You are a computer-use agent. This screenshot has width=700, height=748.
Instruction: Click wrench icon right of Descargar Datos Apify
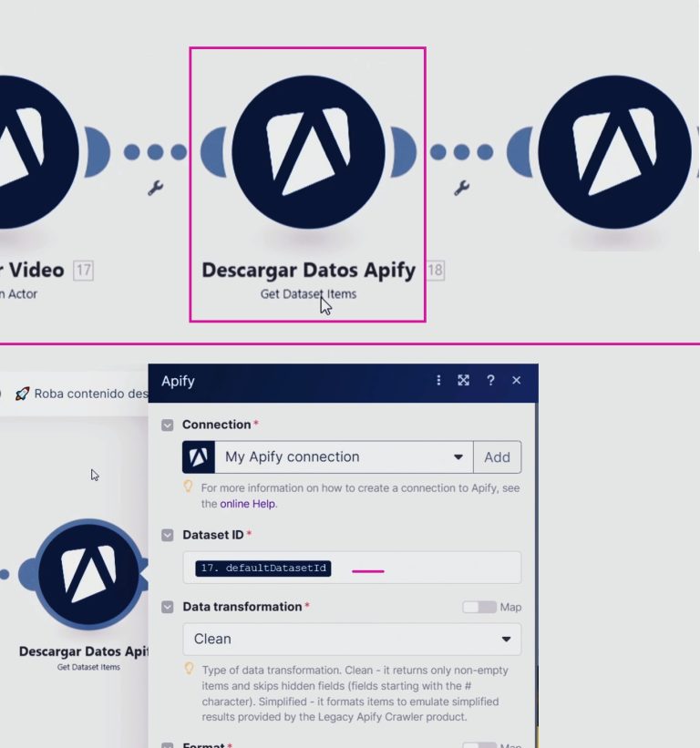pyautogui.click(x=462, y=189)
